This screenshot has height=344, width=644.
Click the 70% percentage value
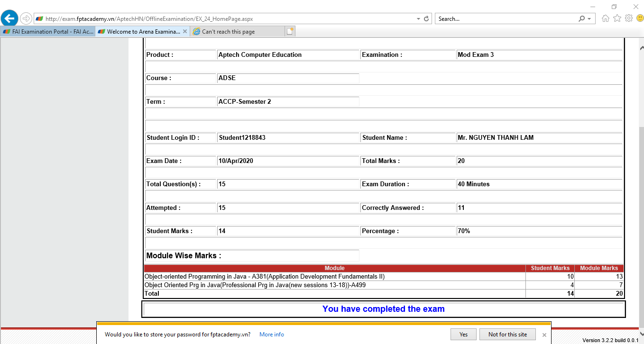tap(464, 231)
